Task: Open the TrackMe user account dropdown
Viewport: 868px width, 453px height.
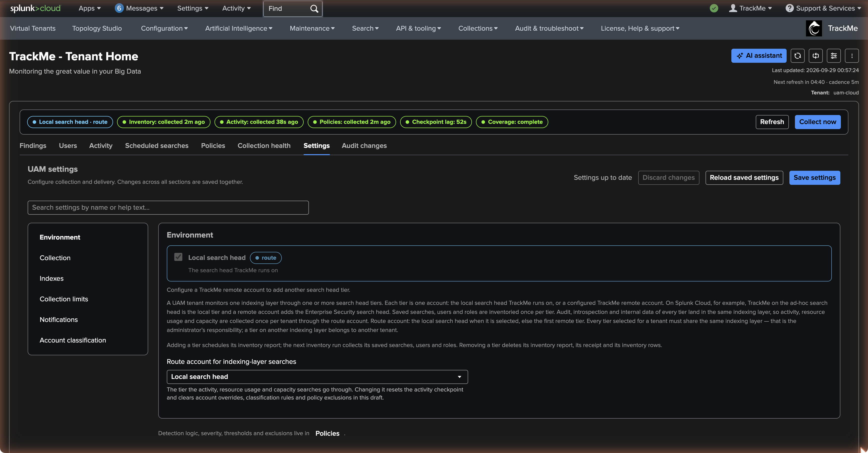Action: [751, 9]
